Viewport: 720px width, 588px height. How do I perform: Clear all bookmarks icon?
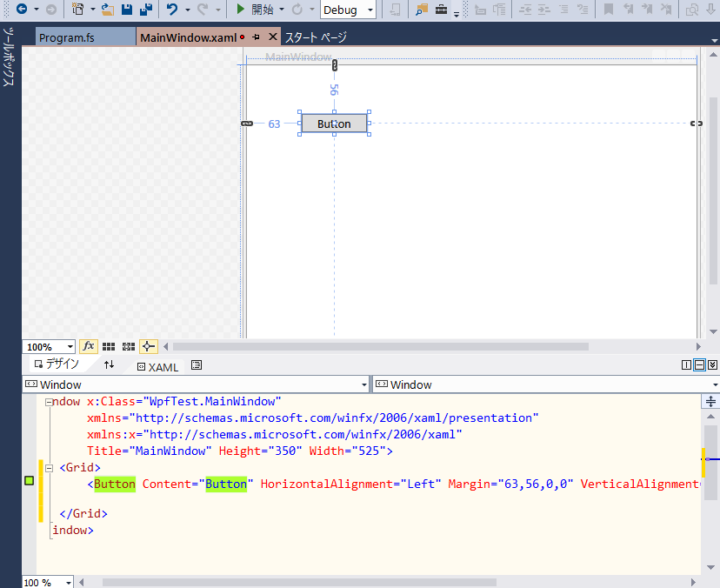(x=666, y=10)
